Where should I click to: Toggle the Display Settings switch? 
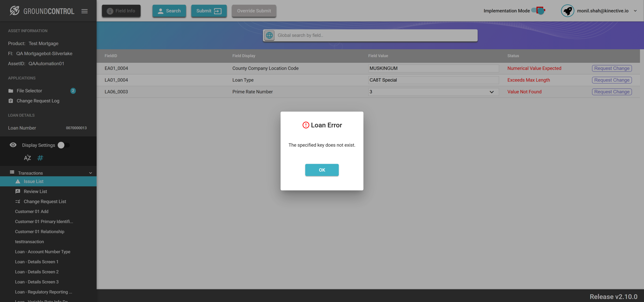click(x=63, y=145)
